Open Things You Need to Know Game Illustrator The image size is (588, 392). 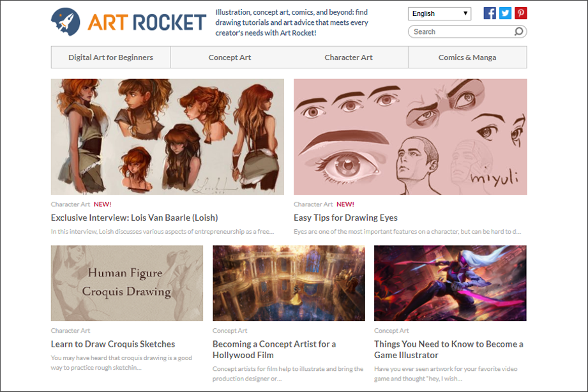click(448, 350)
